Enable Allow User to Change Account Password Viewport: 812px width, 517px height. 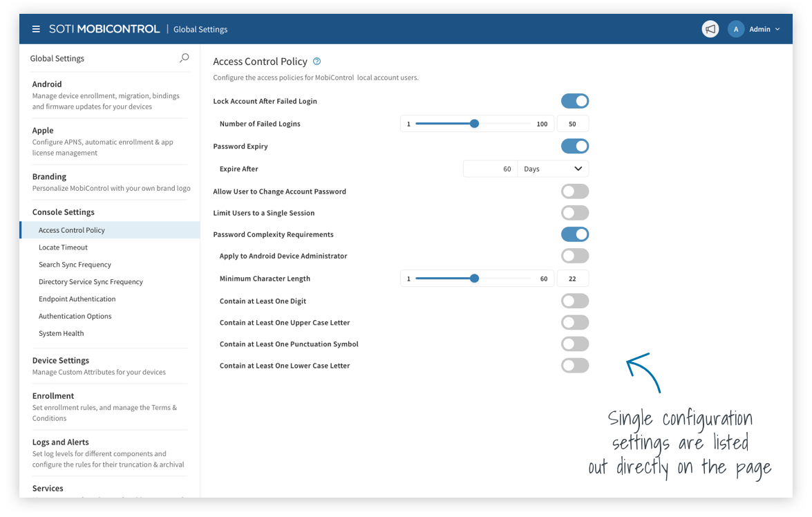click(x=575, y=191)
